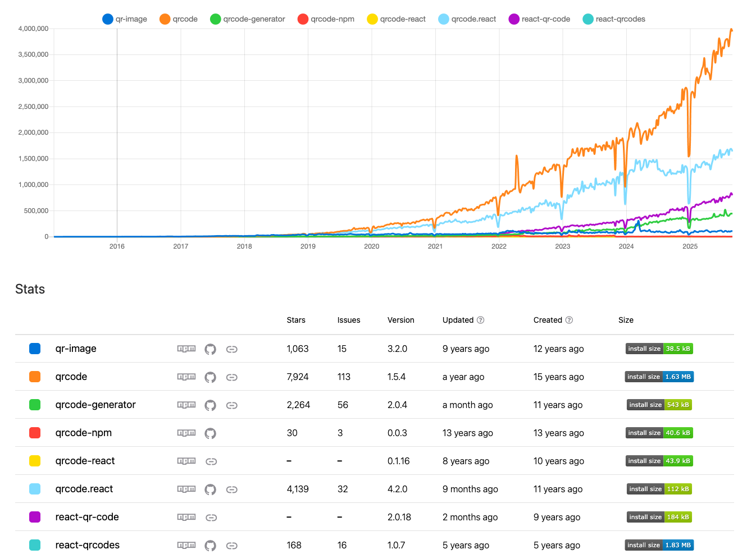The width and height of the screenshot is (756, 554).
Task: Open the npm icon for qrcode-npm
Action: 186,433
